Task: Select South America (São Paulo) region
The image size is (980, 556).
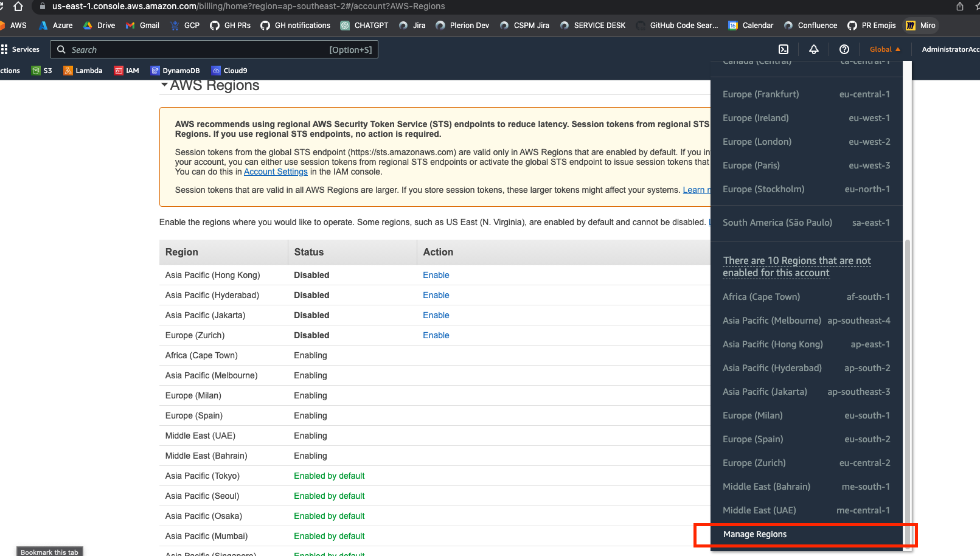Action: 806,223
